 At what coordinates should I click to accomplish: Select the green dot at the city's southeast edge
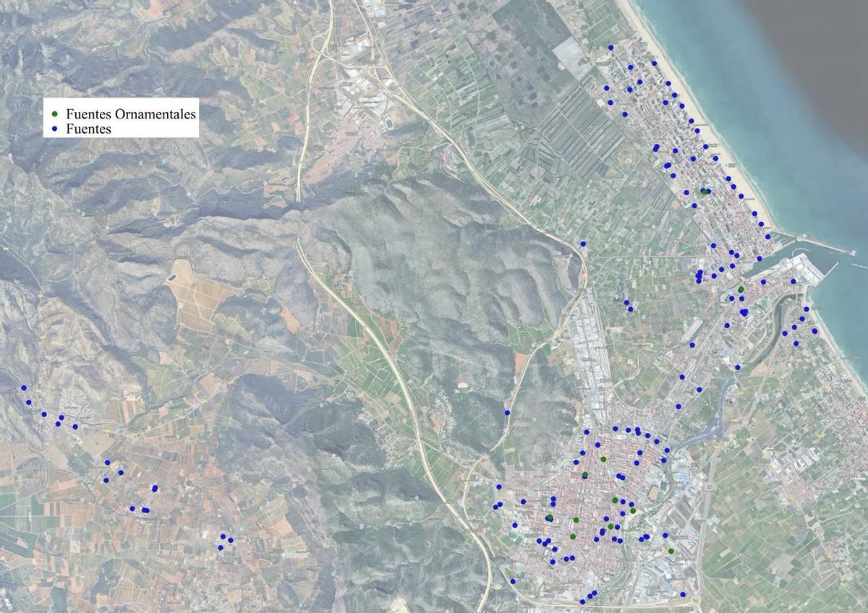pos(671,552)
